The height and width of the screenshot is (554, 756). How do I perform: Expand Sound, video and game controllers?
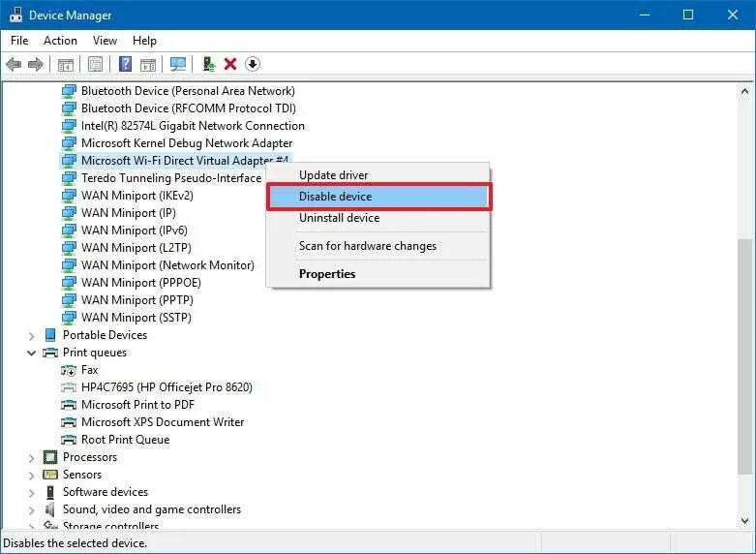tap(31, 509)
